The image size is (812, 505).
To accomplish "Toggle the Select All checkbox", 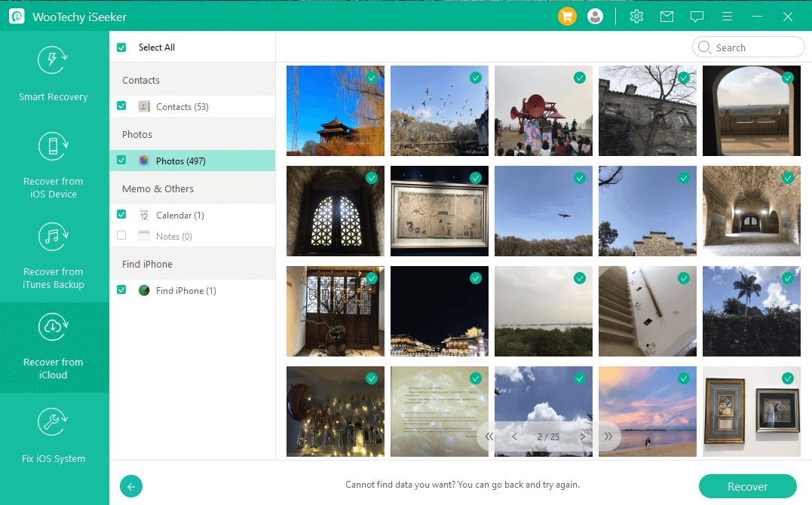I will pyautogui.click(x=121, y=47).
